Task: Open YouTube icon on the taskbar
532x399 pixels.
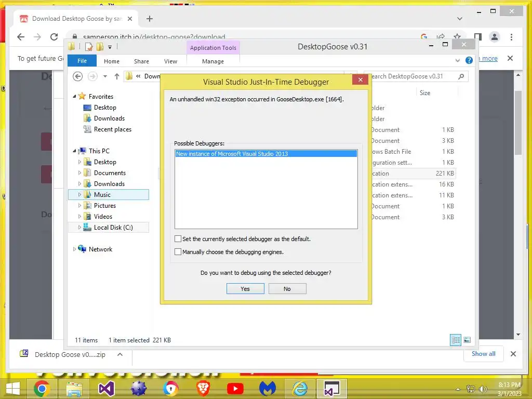Action: tap(235, 389)
